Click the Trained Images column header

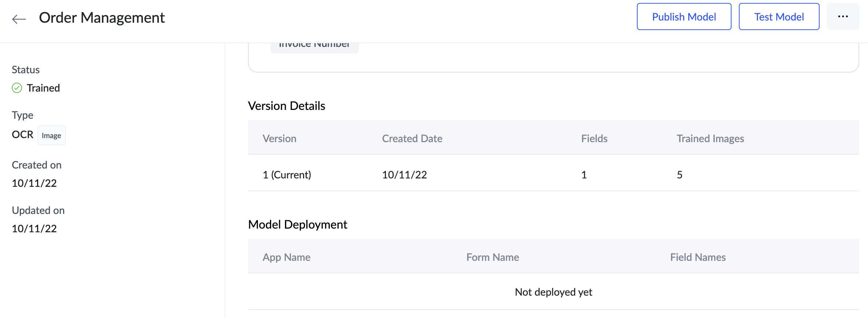coord(710,138)
